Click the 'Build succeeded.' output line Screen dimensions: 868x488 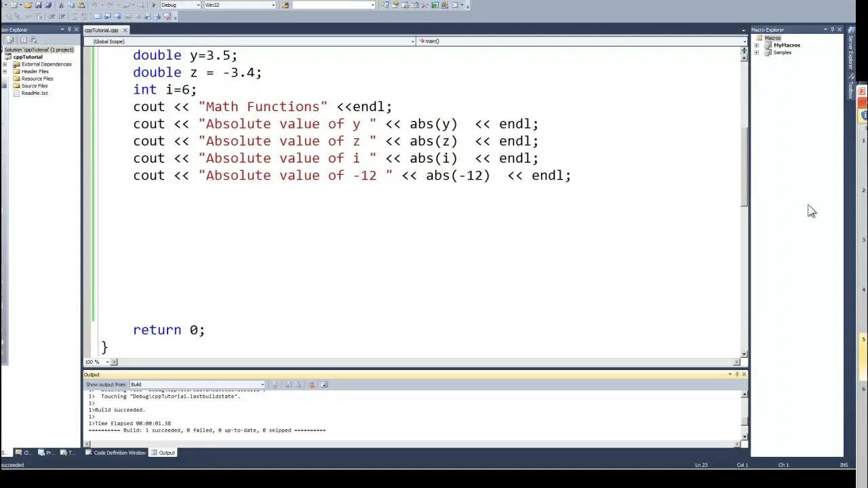(x=120, y=410)
